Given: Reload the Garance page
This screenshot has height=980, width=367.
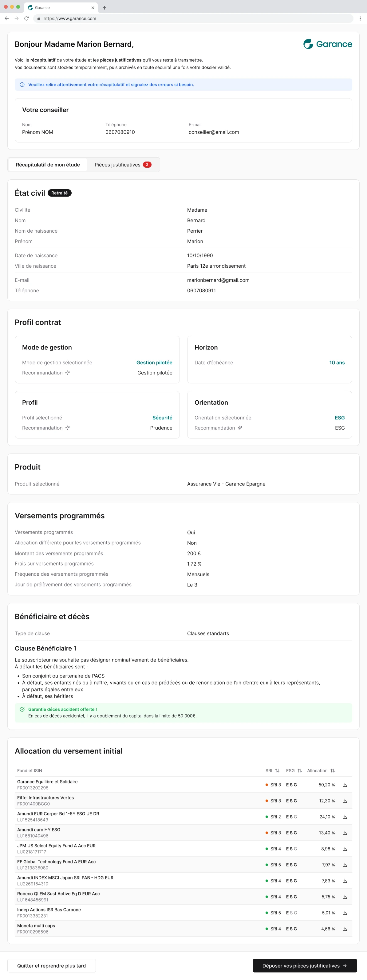Looking at the screenshot, I should click(26, 18).
